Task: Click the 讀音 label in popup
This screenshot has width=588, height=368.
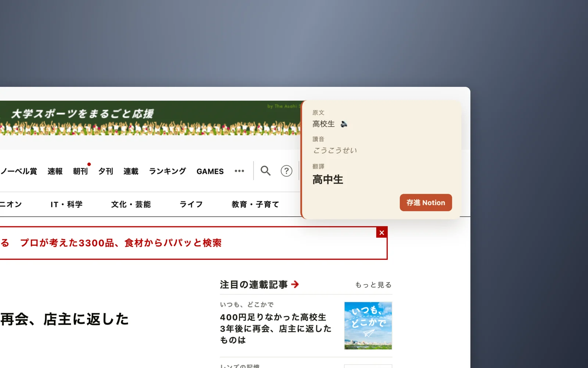Action: coord(318,139)
